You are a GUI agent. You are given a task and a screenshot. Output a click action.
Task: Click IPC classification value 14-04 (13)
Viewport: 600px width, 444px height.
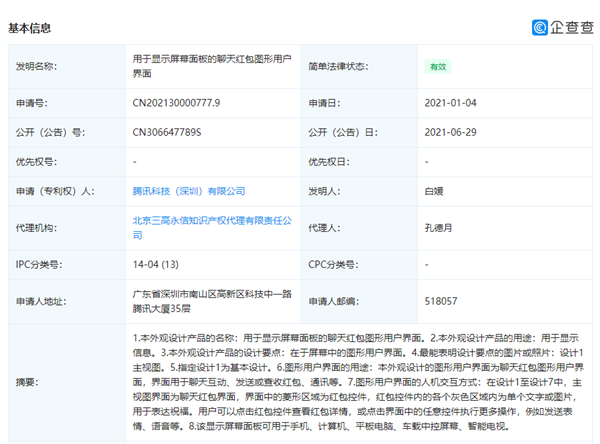(155, 264)
